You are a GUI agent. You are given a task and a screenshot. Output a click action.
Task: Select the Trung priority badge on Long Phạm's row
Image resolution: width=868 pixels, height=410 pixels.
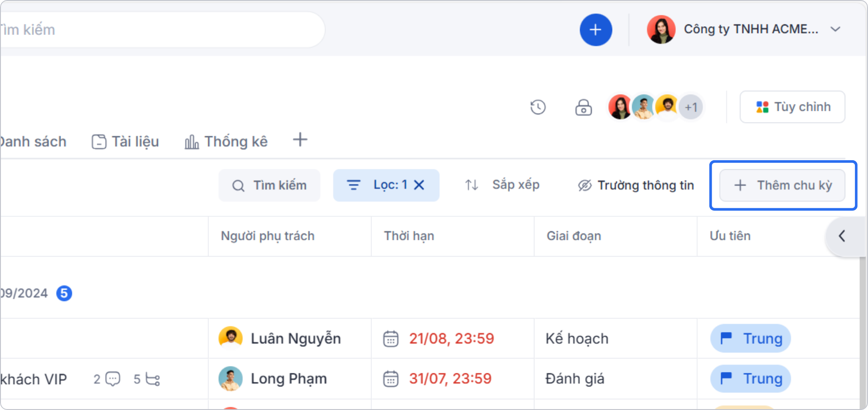(x=750, y=379)
